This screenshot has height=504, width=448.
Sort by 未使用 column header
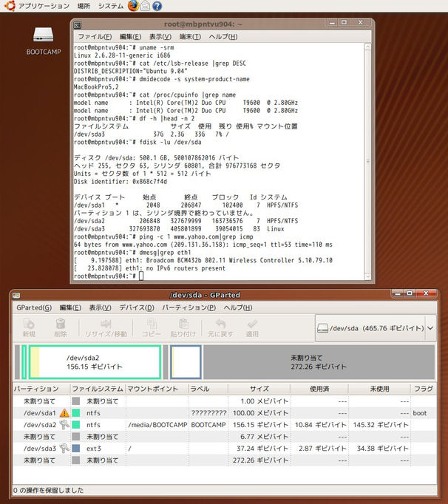click(x=379, y=389)
